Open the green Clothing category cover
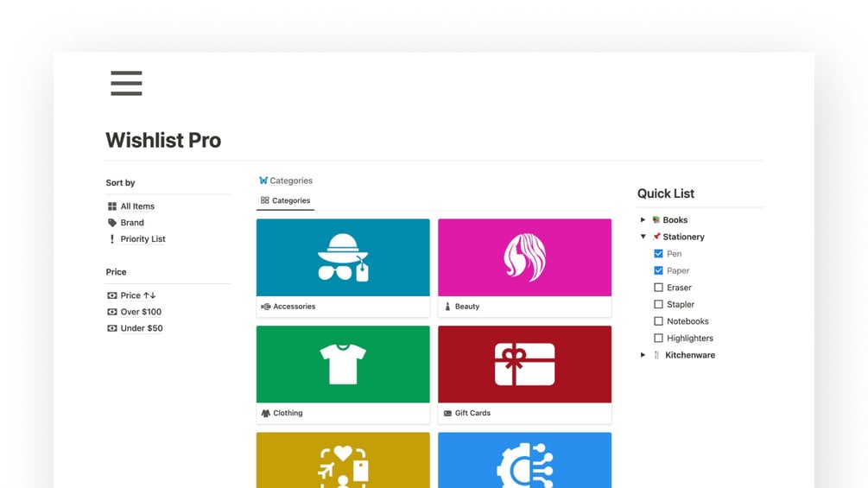 (x=343, y=364)
